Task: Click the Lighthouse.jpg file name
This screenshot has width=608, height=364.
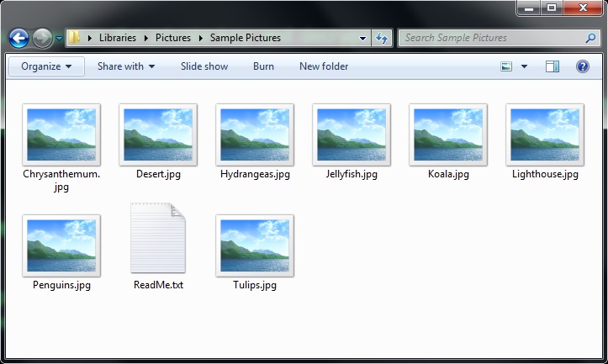Action: 545,174
